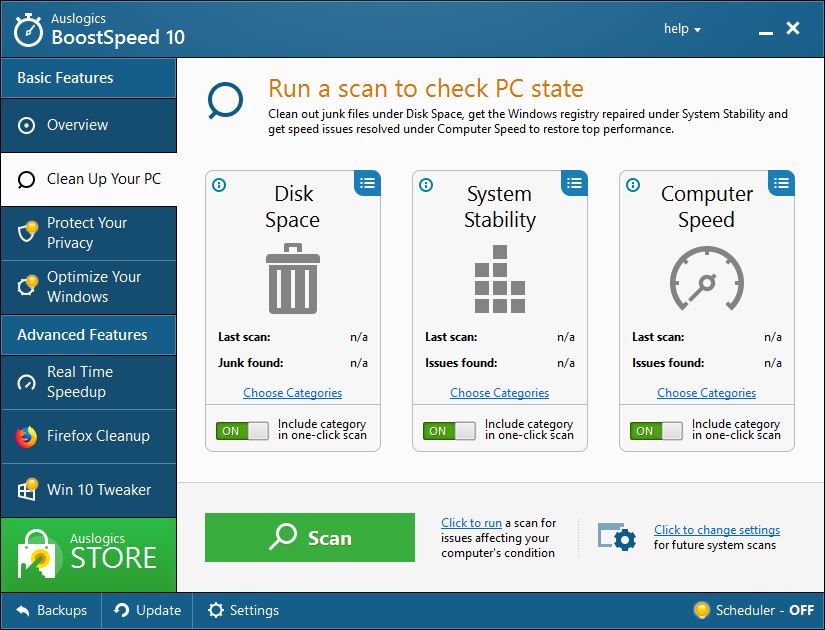
Task: Toggle System Stability one-click scan switch off
Action: point(449,431)
